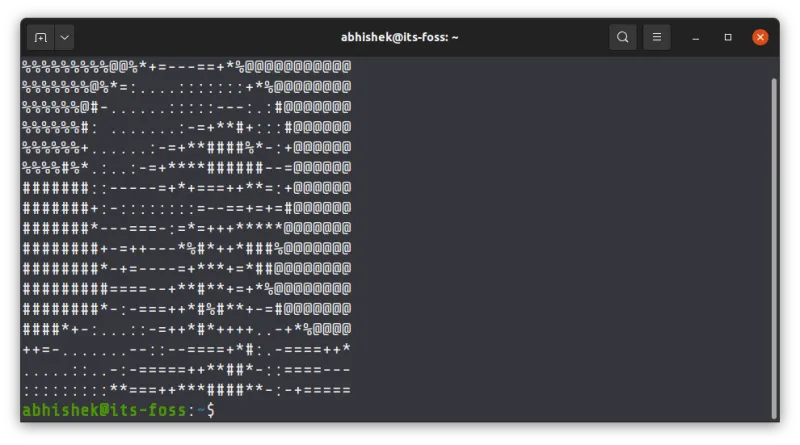Click the last line of ASCII art output
800x445 pixels.
tap(186, 389)
